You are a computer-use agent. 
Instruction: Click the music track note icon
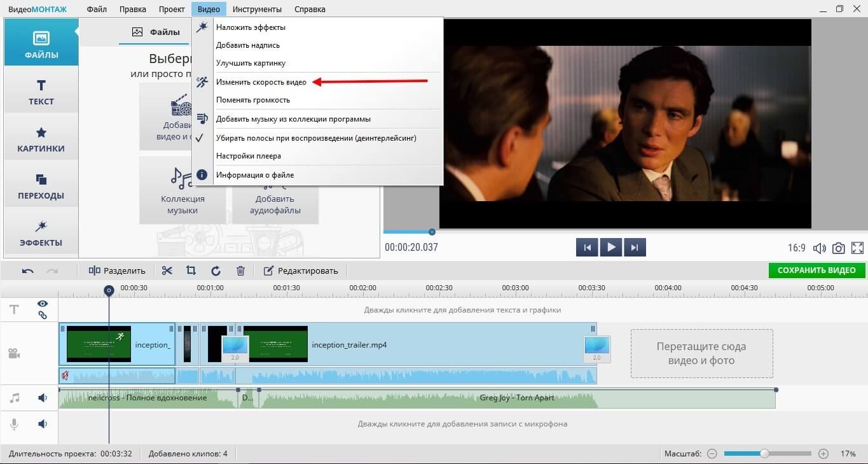[15, 398]
